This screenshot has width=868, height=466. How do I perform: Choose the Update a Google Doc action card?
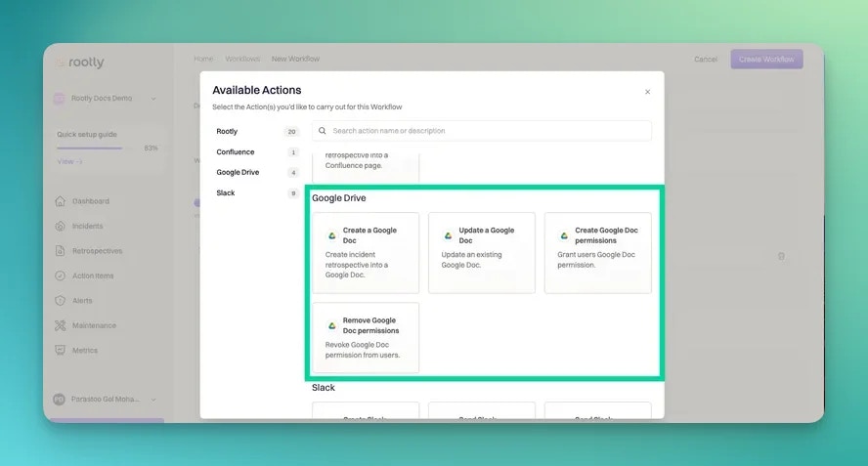pyautogui.click(x=482, y=253)
